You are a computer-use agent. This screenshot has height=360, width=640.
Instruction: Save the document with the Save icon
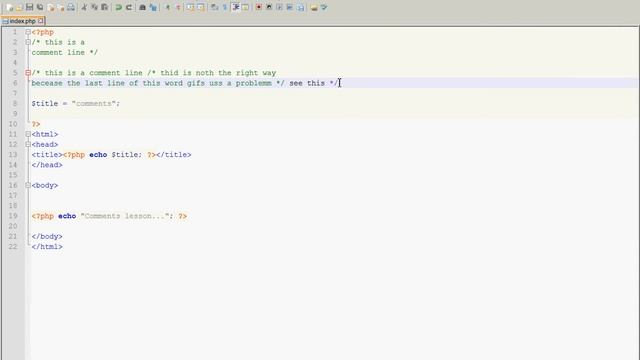[x=29, y=7]
